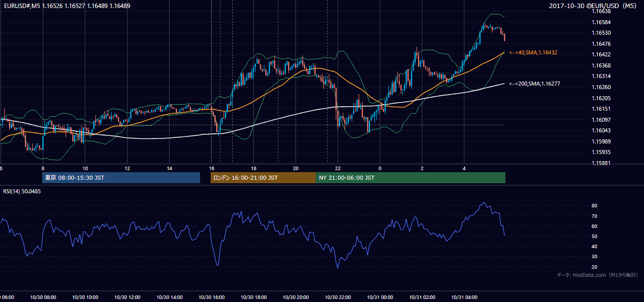Click price axis value 1.16422
644x302 pixels.
point(602,54)
